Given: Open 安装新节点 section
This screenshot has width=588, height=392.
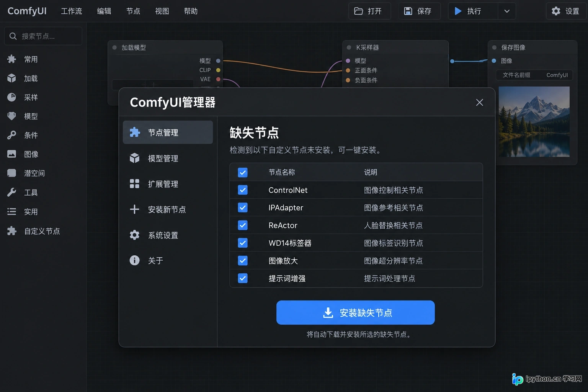Looking at the screenshot, I should click(x=168, y=209).
